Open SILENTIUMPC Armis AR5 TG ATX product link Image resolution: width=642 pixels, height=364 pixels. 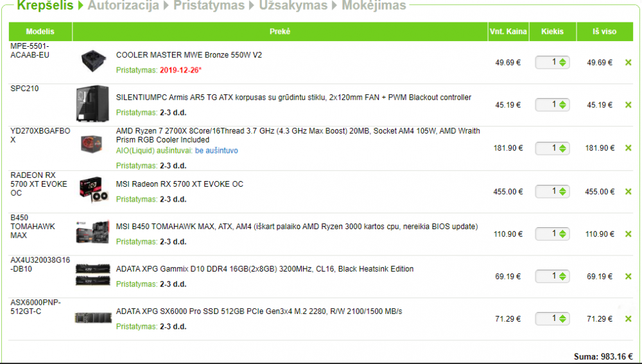(293, 98)
